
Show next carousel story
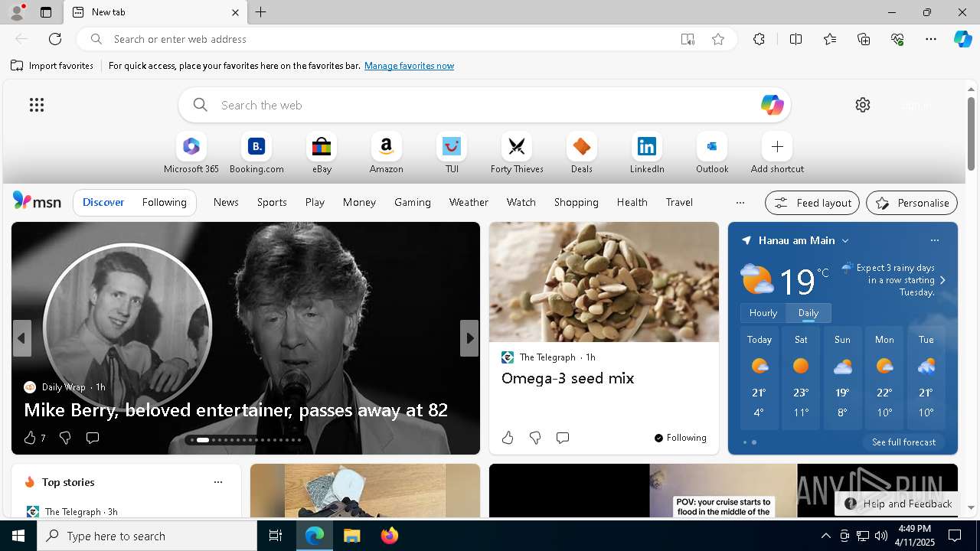[x=469, y=338]
